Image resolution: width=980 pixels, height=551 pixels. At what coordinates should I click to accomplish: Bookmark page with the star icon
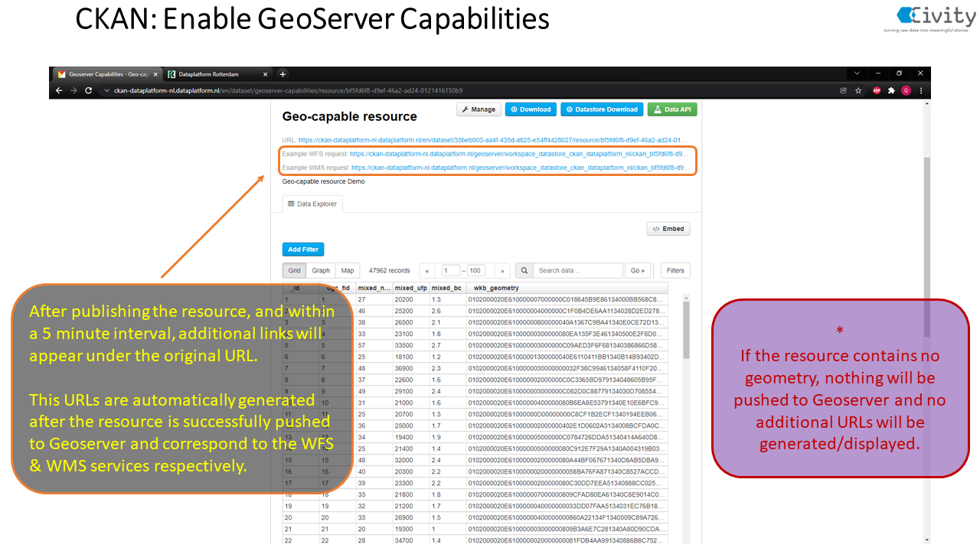[x=858, y=90]
